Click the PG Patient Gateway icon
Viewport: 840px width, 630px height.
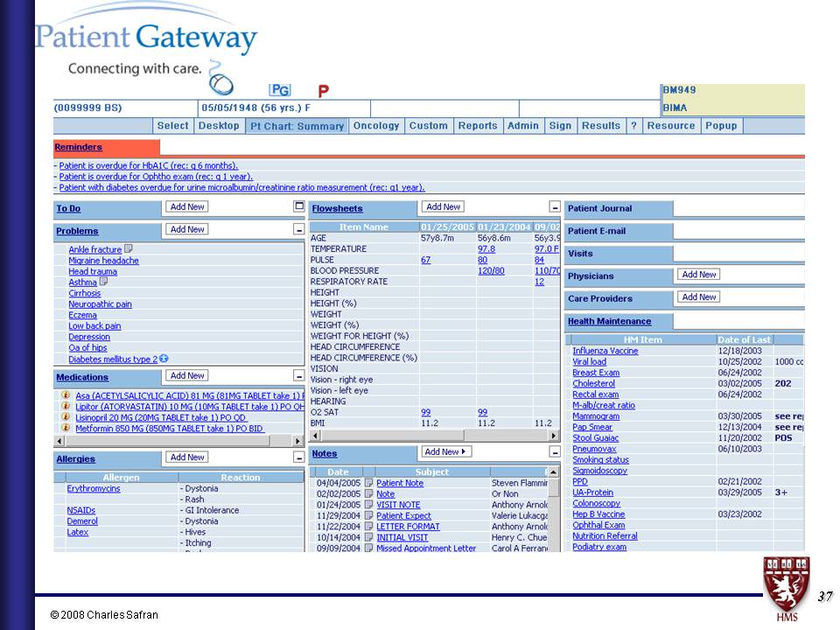tap(280, 90)
